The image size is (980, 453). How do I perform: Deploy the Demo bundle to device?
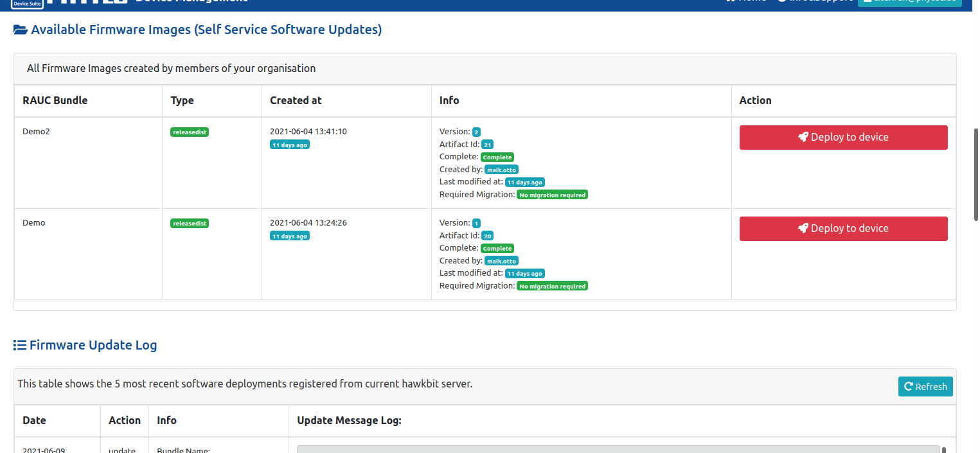tap(843, 228)
